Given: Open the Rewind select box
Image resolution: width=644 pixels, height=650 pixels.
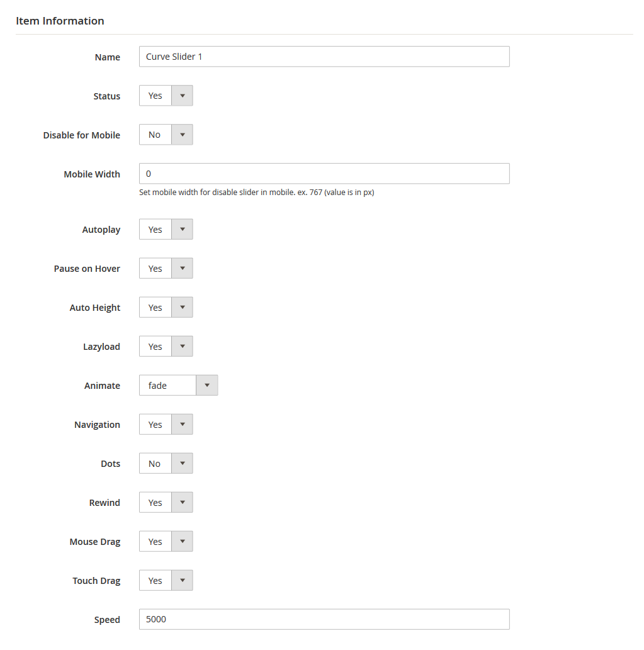Looking at the screenshot, I should click(166, 503).
